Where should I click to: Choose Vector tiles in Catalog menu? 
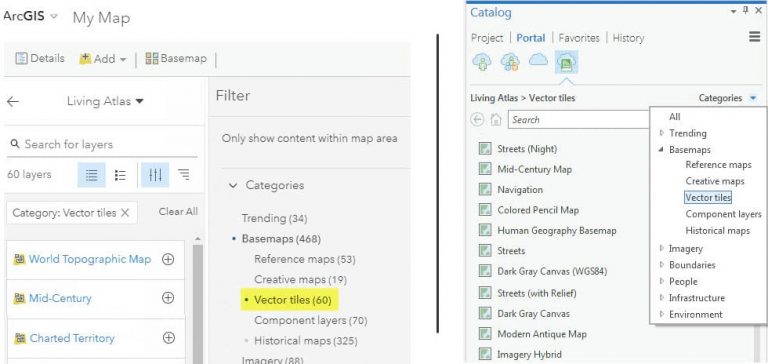pos(708,197)
